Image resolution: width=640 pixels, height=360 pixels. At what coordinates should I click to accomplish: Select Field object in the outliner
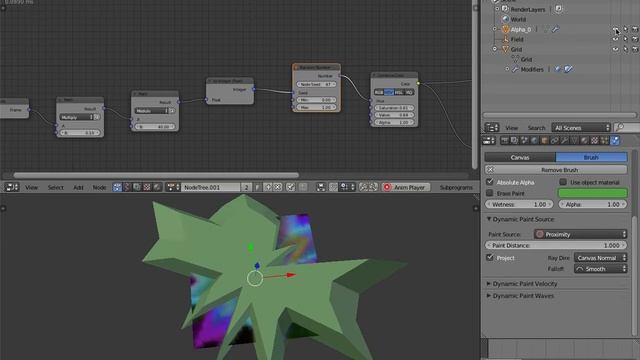pos(517,39)
